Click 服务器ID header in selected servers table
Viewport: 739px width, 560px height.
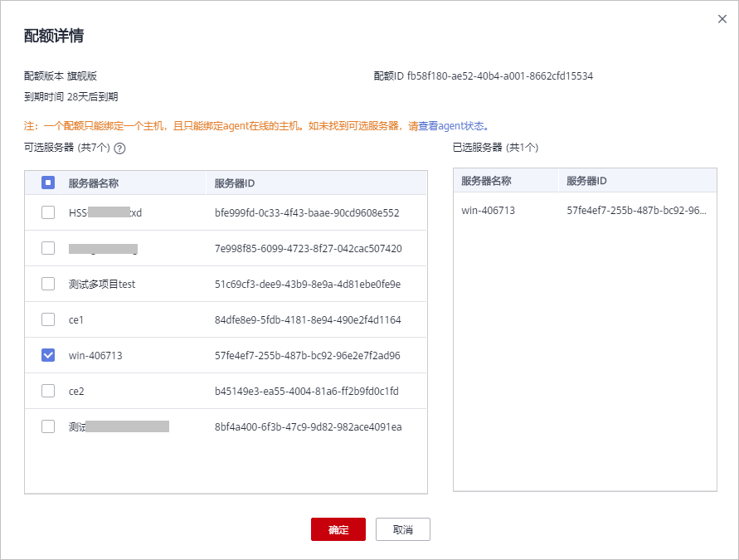[587, 181]
